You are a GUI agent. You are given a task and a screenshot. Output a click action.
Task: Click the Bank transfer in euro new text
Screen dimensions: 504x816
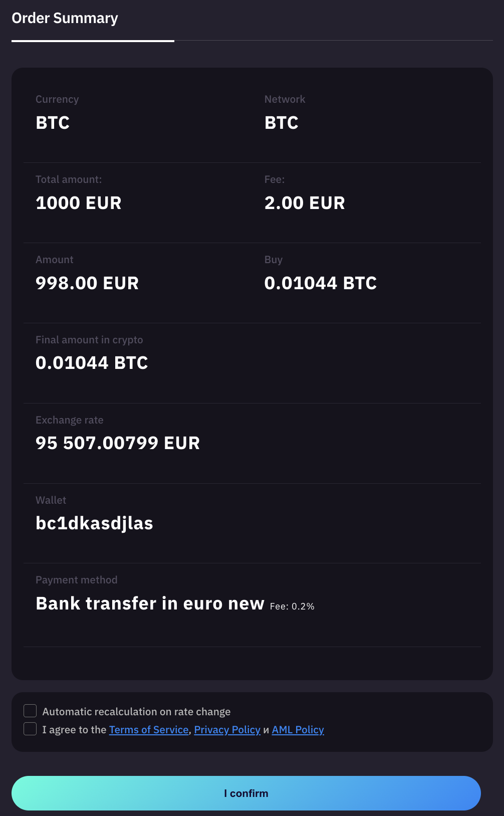click(x=150, y=603)
